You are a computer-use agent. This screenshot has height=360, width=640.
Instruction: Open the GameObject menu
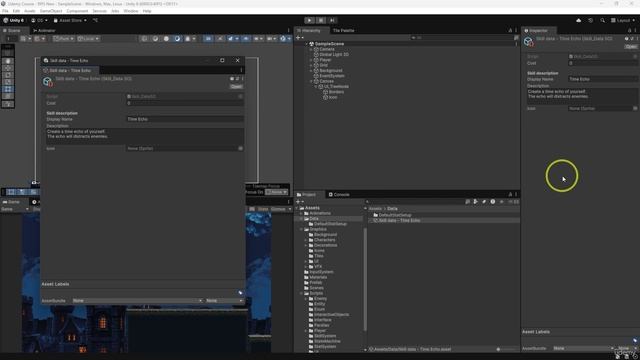51,11
